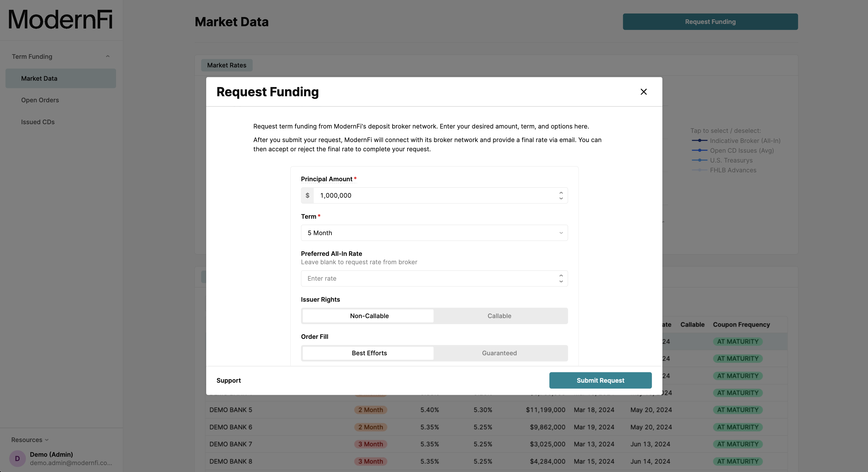Open the Support link
The width and height of the screenshot is (868, 472).
228,380
